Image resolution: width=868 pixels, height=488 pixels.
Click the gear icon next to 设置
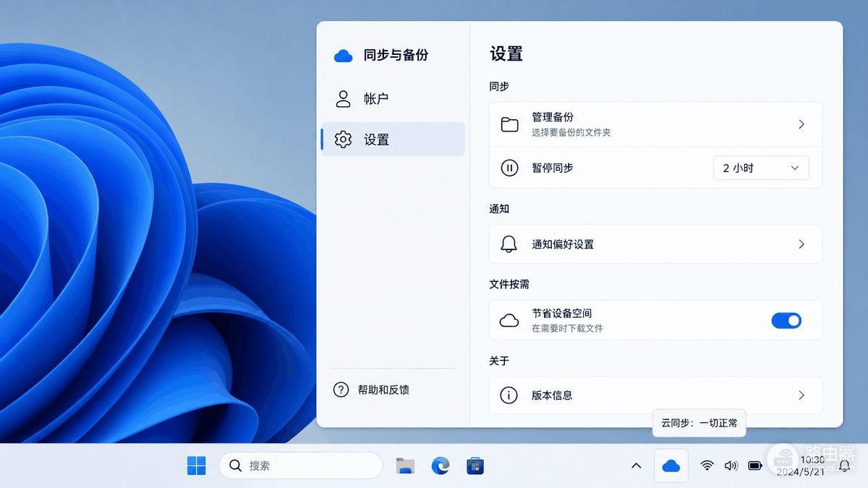pos(343,140)
